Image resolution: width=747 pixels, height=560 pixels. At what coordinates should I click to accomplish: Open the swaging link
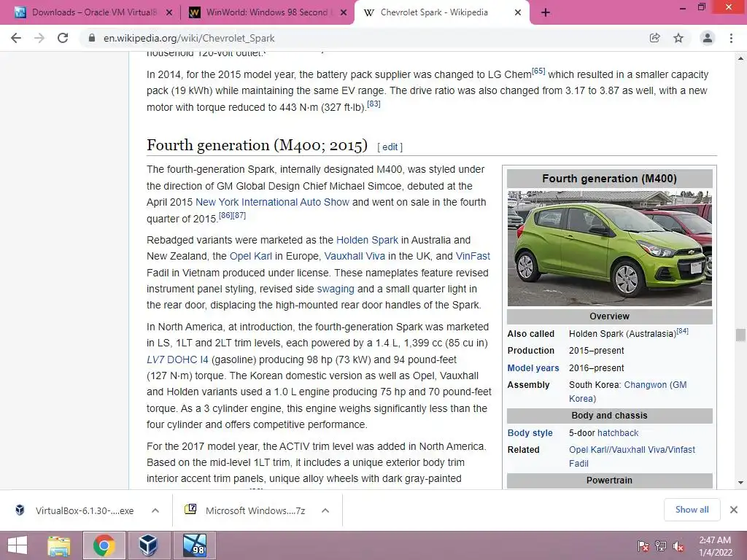click(x=336, y=289)
